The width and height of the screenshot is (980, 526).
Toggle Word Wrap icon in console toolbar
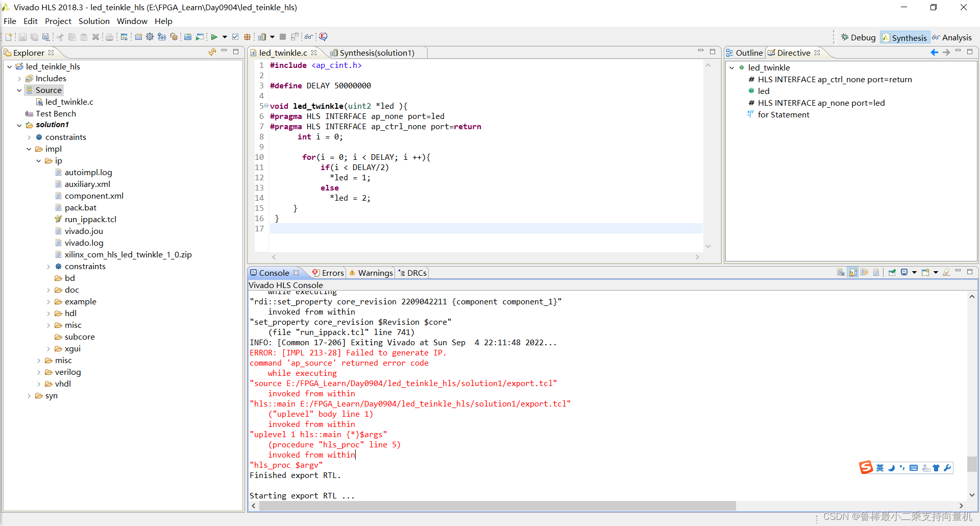(x=864, y=272)
